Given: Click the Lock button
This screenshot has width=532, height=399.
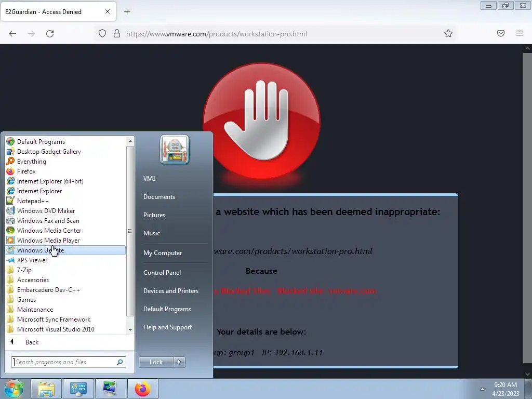Looking at the screenshot, I should (x=156, y=362).
